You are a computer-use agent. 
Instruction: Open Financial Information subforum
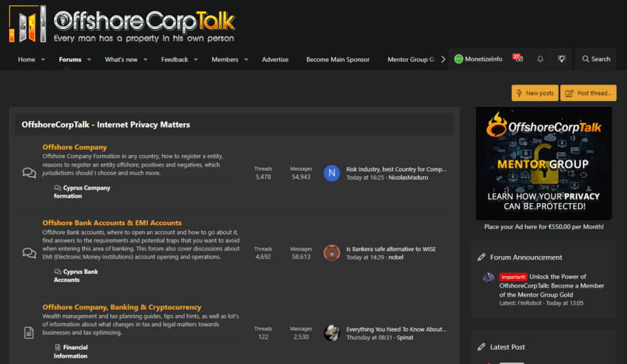coord(71,352)
